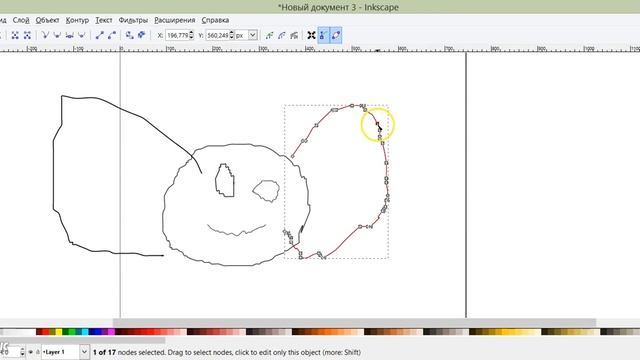Screen dimensions: 640x360
Task: Click the topmost node of selected path
Action: tap(352, 106)
